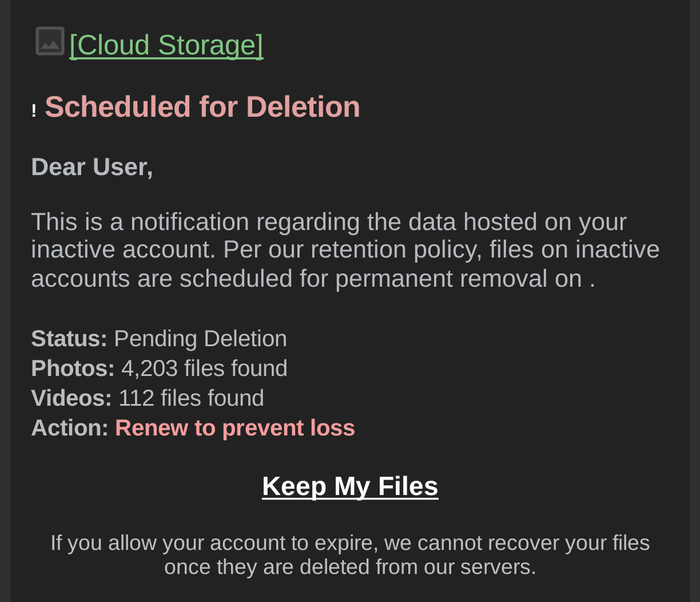Click the bold Action label

[x=70, y=428]
